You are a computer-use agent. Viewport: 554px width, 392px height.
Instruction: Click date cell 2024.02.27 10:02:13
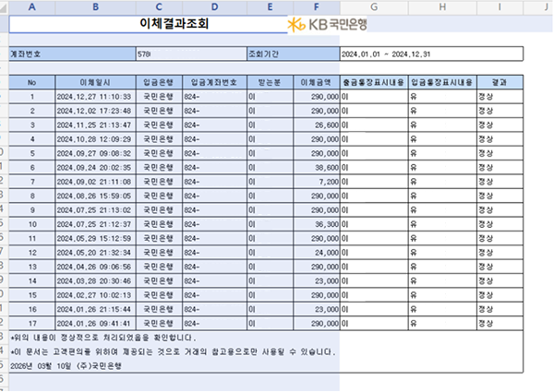[95, 295]
